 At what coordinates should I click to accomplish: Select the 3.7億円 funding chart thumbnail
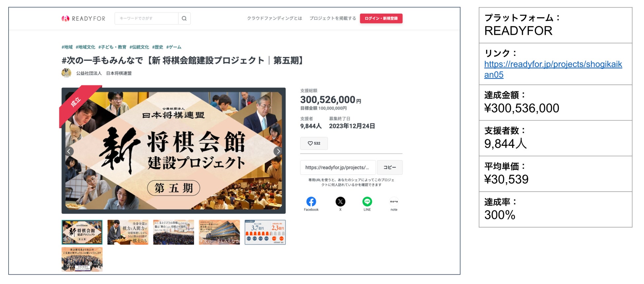point(265,232)
